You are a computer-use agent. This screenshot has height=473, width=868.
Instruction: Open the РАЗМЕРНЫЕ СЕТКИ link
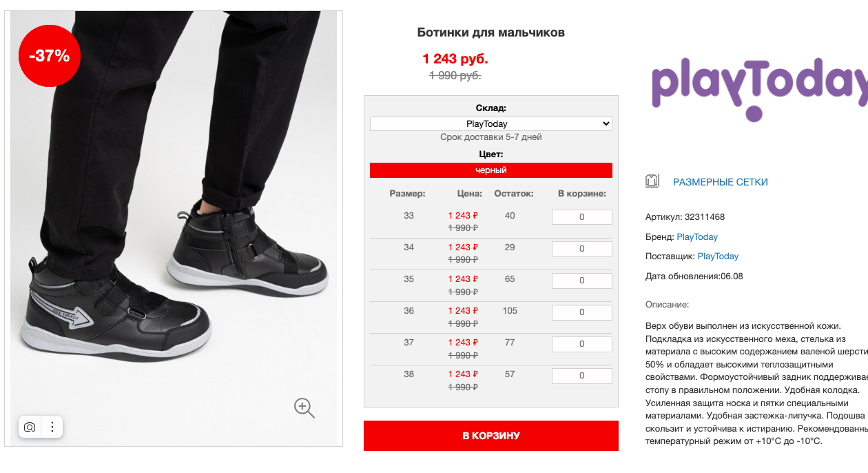click(720, 182)
